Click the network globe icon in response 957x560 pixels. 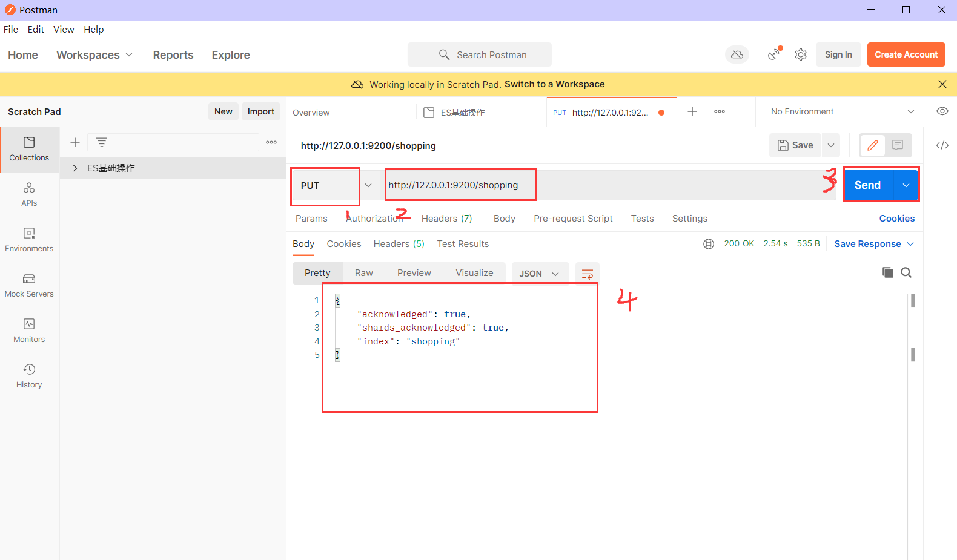(709, 244)
